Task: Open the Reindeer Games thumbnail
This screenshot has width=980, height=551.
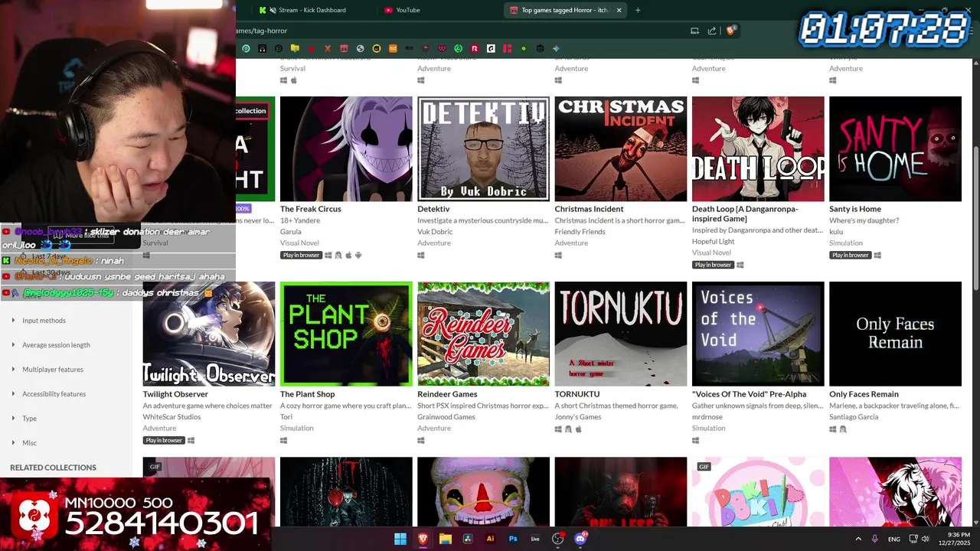Action: coord(483,334)
